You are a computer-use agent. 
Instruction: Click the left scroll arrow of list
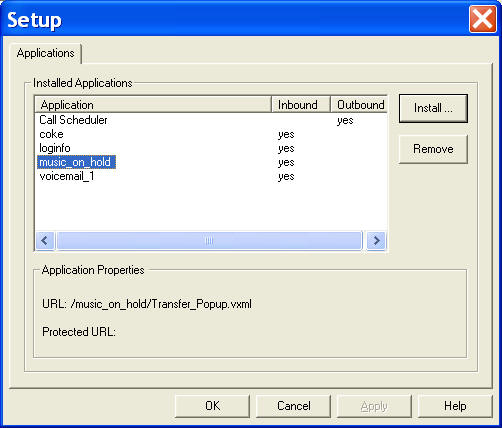click(x=45, y=240)
